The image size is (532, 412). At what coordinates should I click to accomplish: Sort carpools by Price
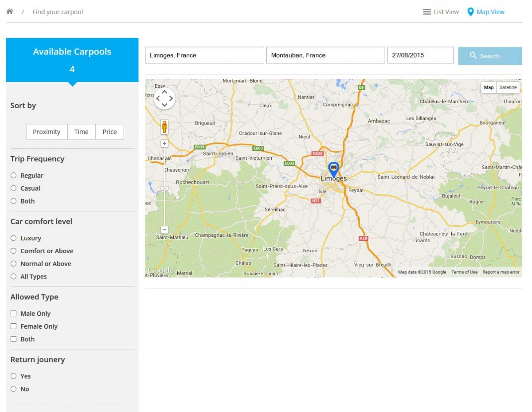[110, 132]
